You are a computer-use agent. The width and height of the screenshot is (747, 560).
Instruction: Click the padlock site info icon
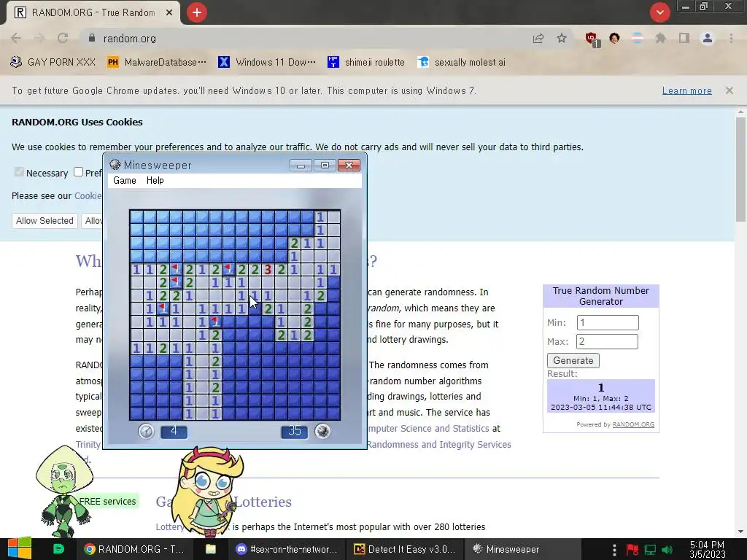[x=92, y=38]
